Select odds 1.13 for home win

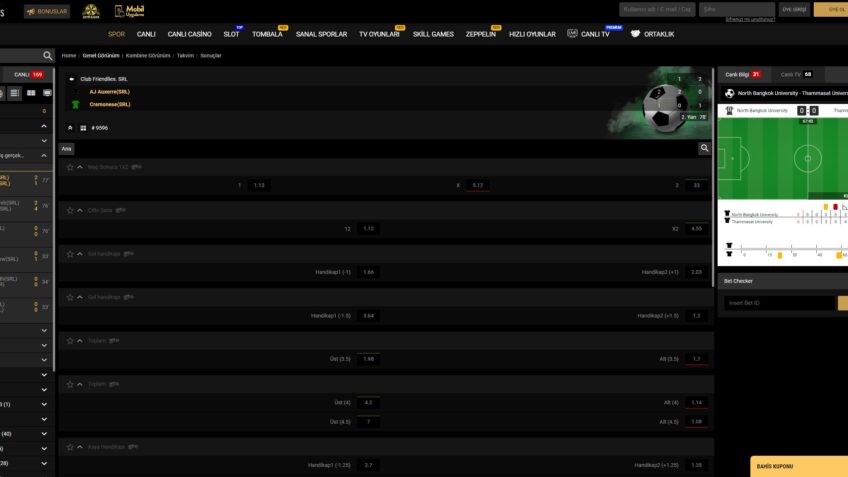[258, 185]
